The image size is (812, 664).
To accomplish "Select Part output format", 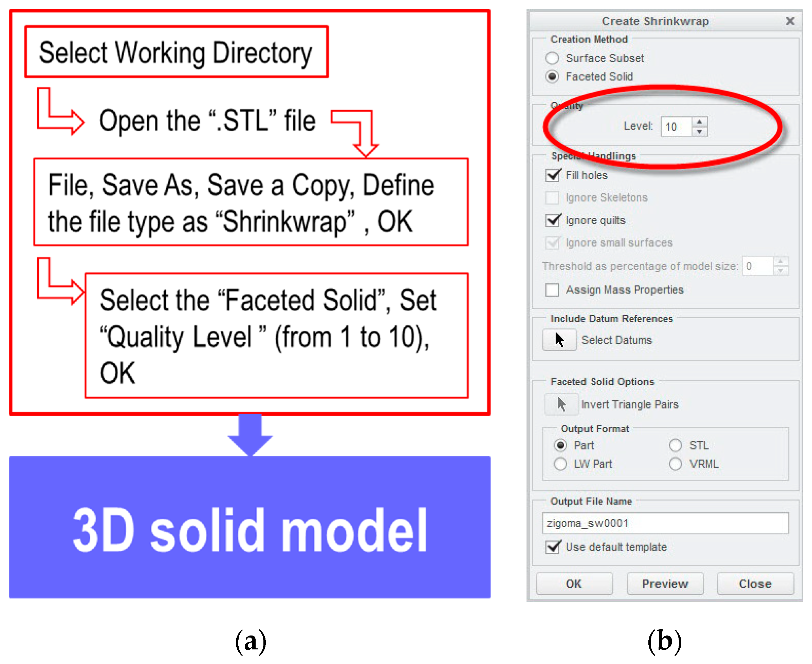I will coord(560,445).
